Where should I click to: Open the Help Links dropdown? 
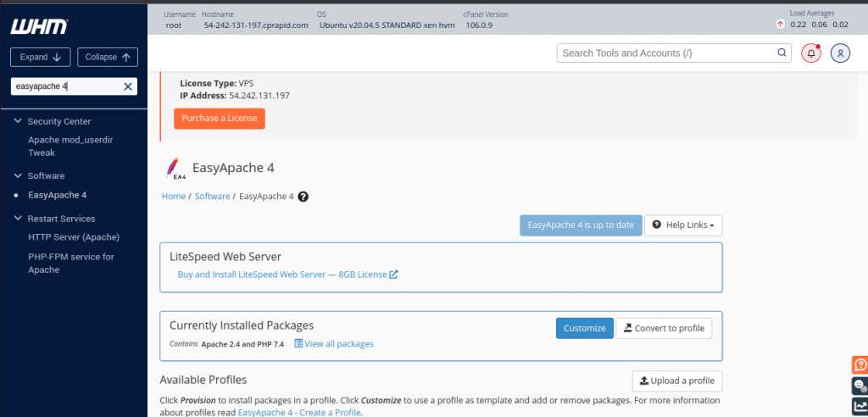click(x=683, y=225)
